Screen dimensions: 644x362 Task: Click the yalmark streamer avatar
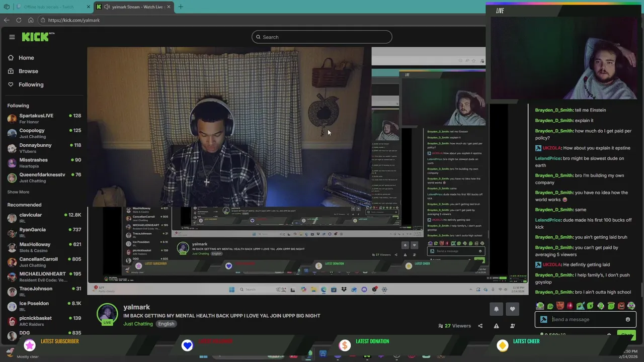pos(107,314)
